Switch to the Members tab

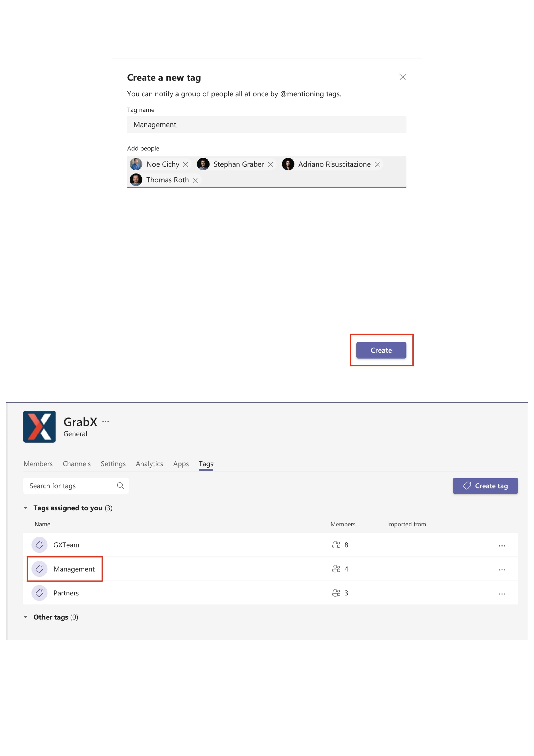click(38, 464)
